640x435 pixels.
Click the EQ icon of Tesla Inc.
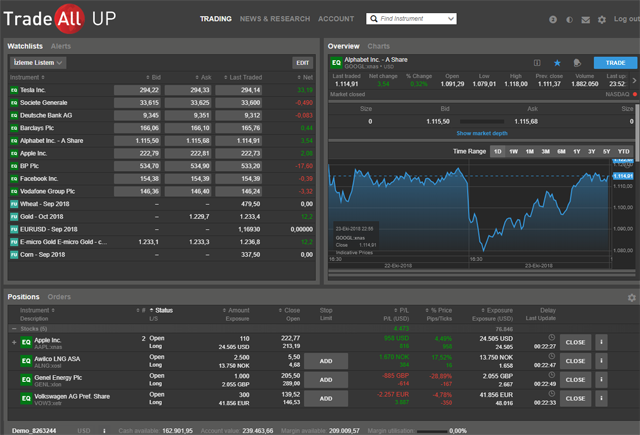click(14, 90)
